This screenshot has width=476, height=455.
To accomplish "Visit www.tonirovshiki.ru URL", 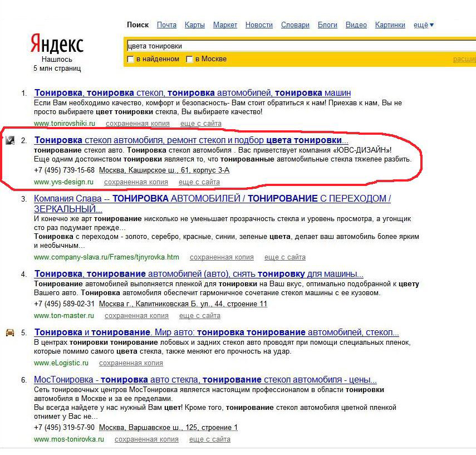I will tap(65, 124).
